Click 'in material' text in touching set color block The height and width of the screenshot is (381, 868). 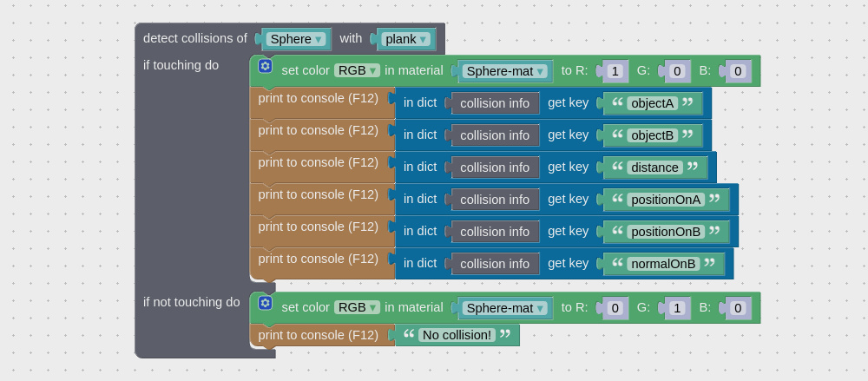click(414, 71)
